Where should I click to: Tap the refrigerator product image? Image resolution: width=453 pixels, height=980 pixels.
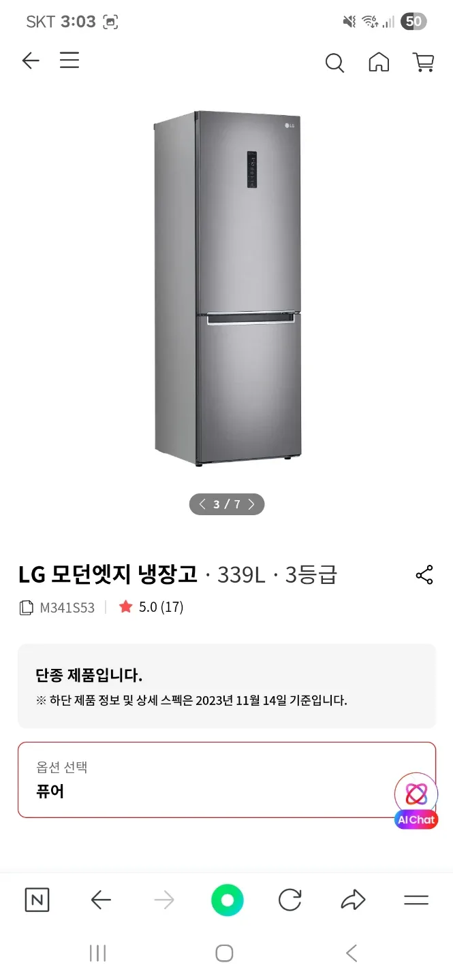pyautogui.click(x=228, y=289)
